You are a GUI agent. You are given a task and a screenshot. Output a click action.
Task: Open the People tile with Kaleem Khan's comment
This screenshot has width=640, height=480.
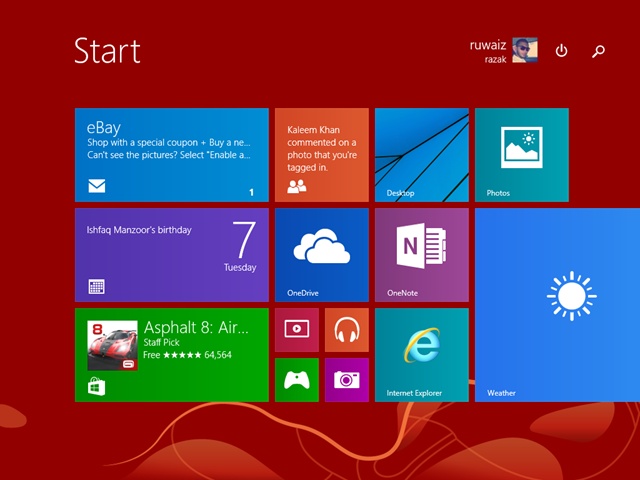tap(321, 154)
